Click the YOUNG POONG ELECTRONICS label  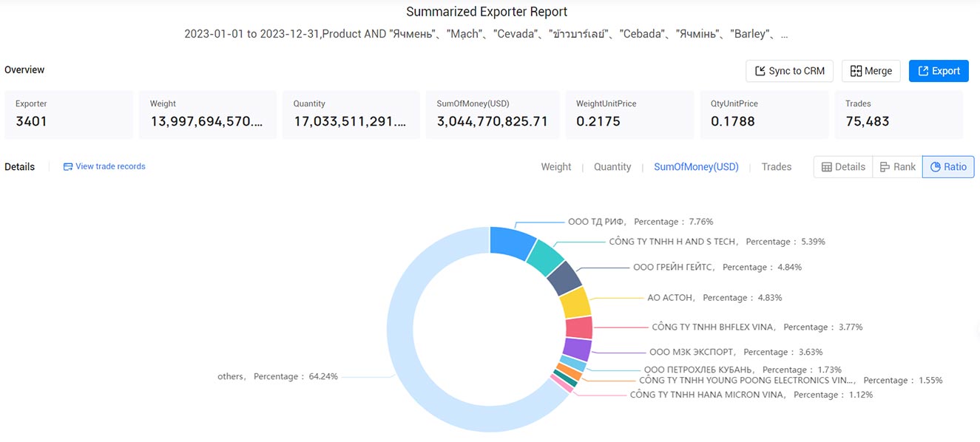click(791, 381)
